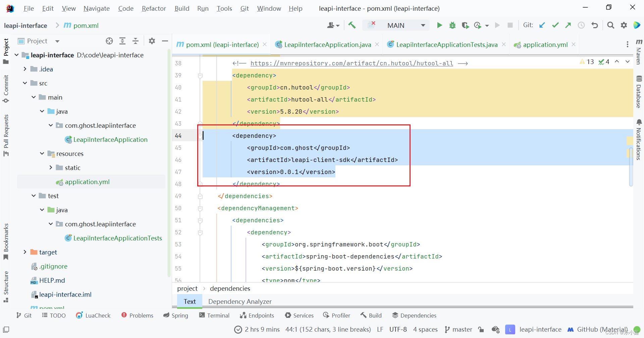Open the Refactor menu
Image resolution: width=644 pixels, height=338 pixels.
(x=154, y=8)
